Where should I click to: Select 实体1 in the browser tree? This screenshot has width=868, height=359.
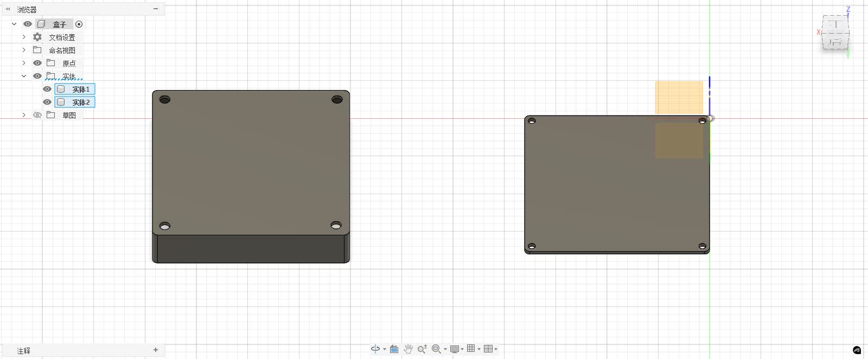(x=75, y=89)
